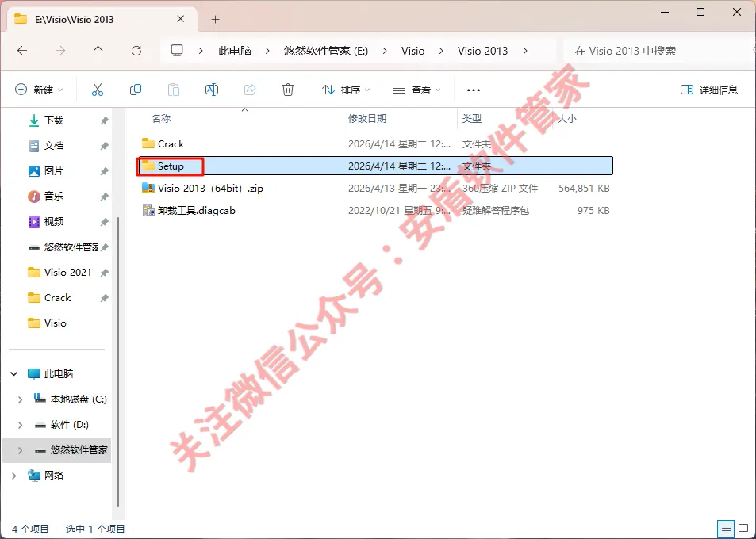Click the 卸载工具.diagcab file icon
The image size is (756, 539).
148,210
